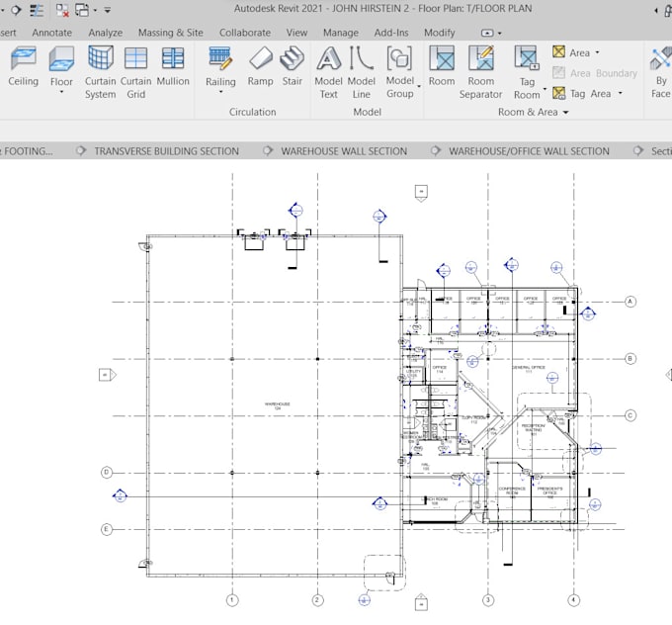Select the Area tool
This screenshot has height=625, width=672.
(571, 52)
